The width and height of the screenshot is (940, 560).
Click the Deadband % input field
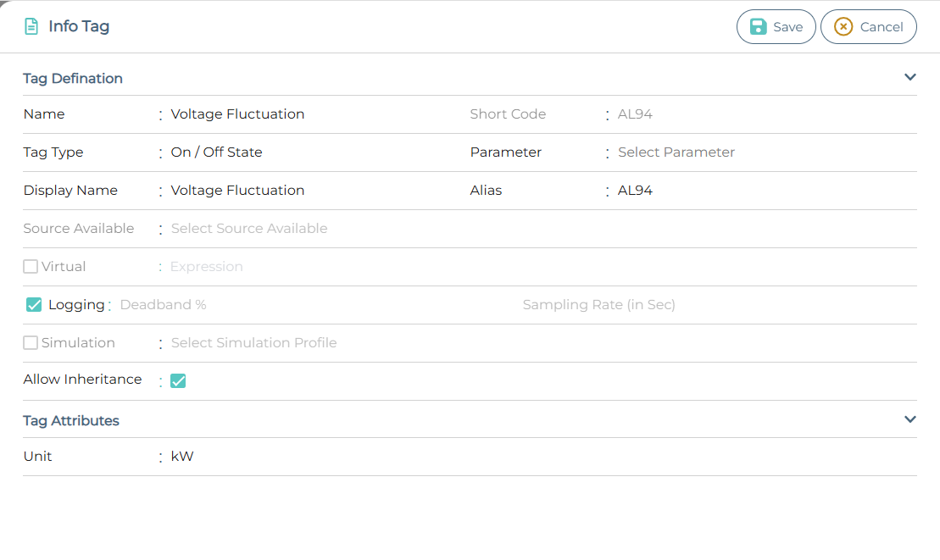point(164,305)
